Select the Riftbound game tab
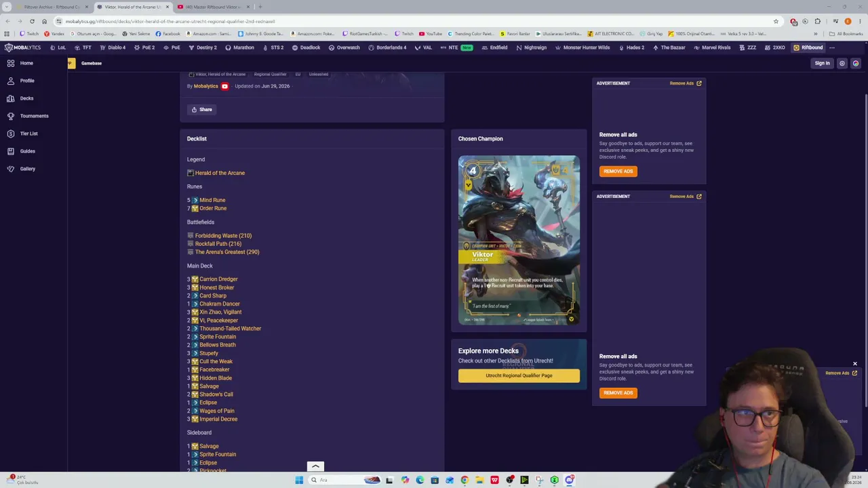This screenshot has width=868, height=488. (x=808, y=47)
